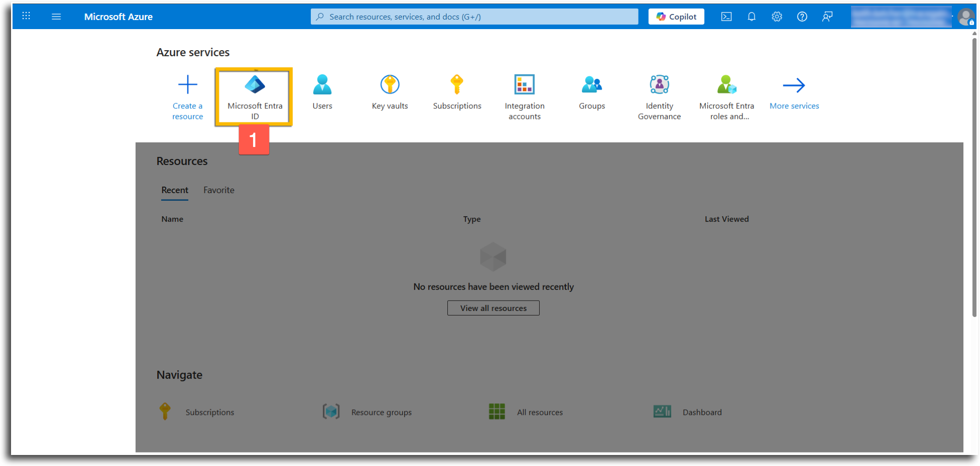Open the notifications bell
Image resolution: width=980 pixels, height=466 pixels.
point(752,17)
